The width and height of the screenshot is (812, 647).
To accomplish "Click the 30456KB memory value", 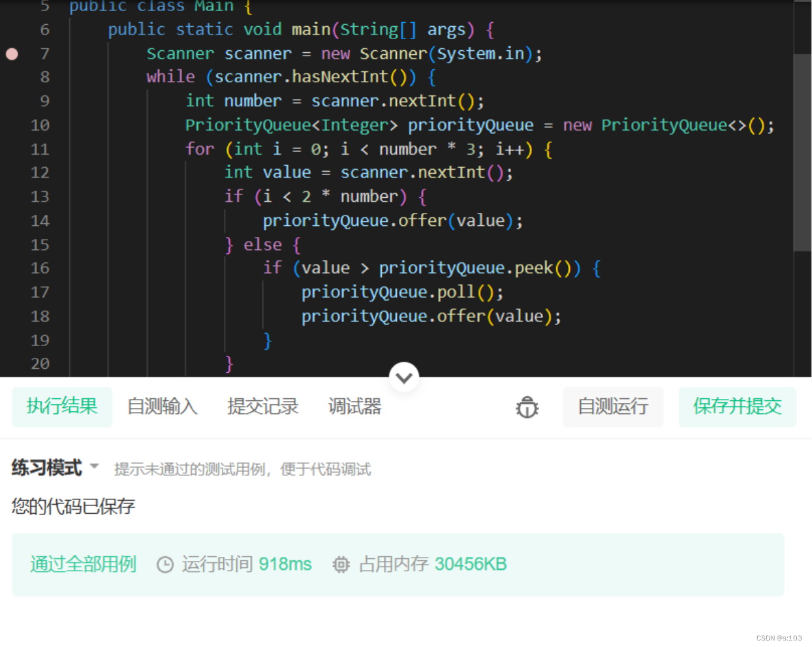I will point(471,564).
